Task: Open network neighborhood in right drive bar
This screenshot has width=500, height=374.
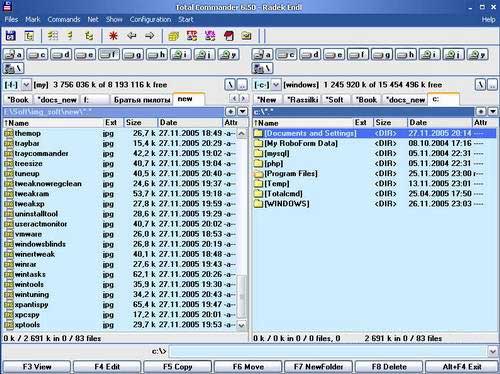Action: coord(262,69)
